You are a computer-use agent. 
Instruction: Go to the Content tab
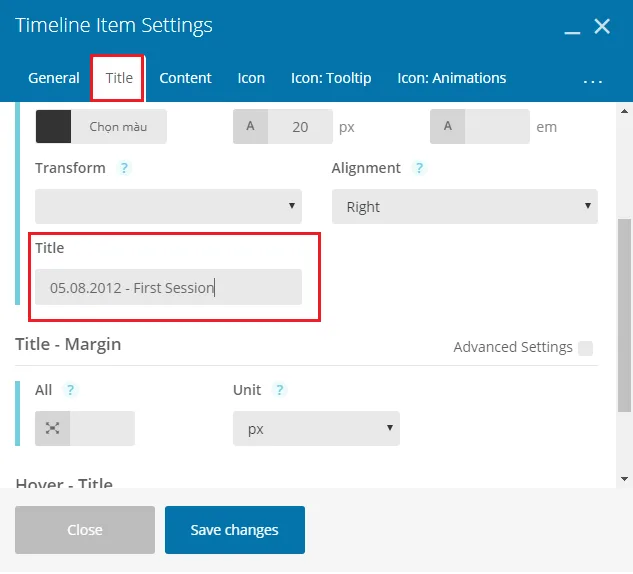pyautogui.click(x=185, y=78)
